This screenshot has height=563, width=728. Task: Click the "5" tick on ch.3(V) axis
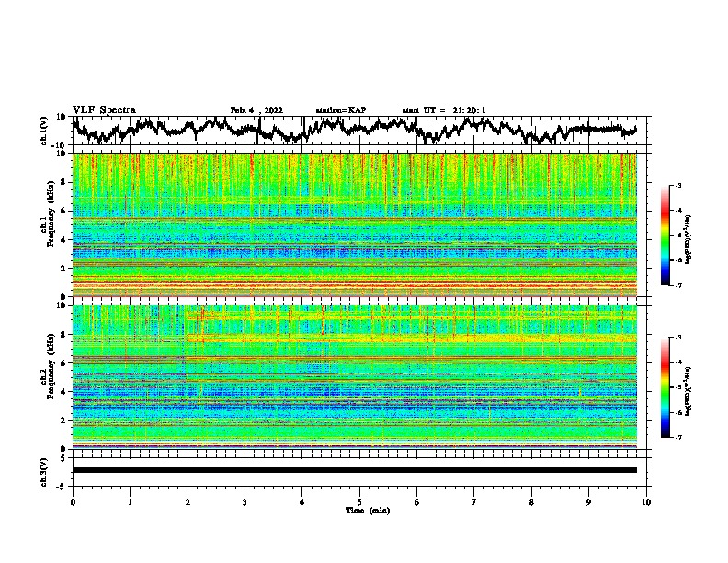pyautogui.click(x=63, y=458)
